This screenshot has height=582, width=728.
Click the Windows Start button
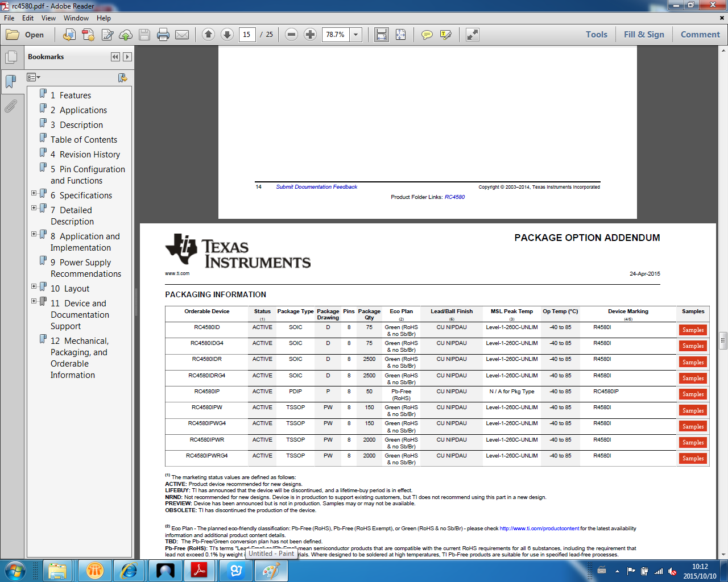(x=15, y=570)
